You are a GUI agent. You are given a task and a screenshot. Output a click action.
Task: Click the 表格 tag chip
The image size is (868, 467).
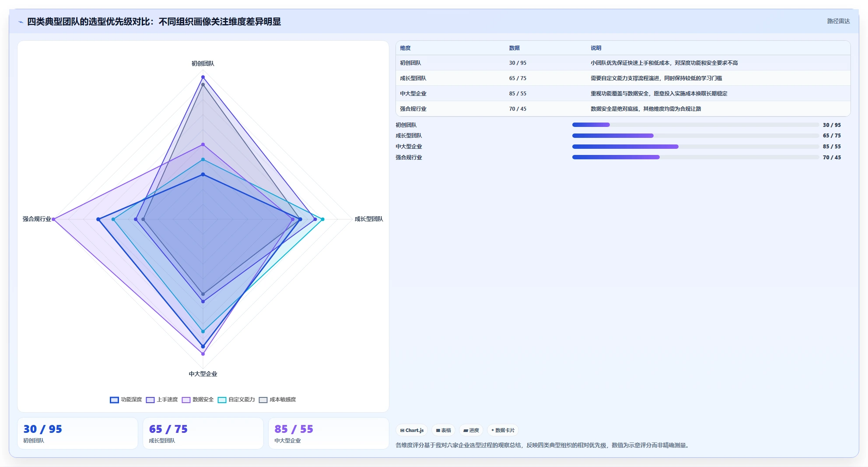pyautogui.click(x=444, y=430)
